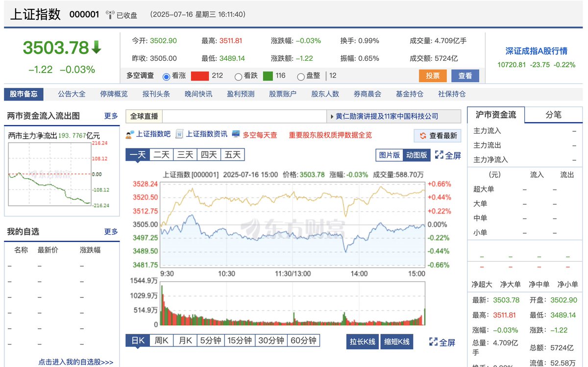Screen dimensions: 588x367
Task: Open the 深证成指A股行情 link
Action: click(x=536, y=51)
